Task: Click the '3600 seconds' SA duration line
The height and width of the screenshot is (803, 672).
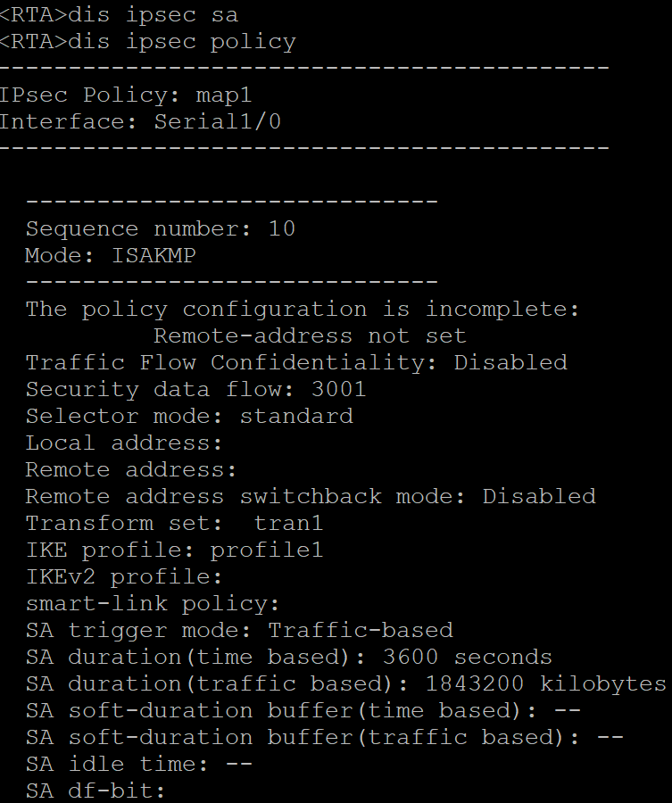Action: click(288, 658)
